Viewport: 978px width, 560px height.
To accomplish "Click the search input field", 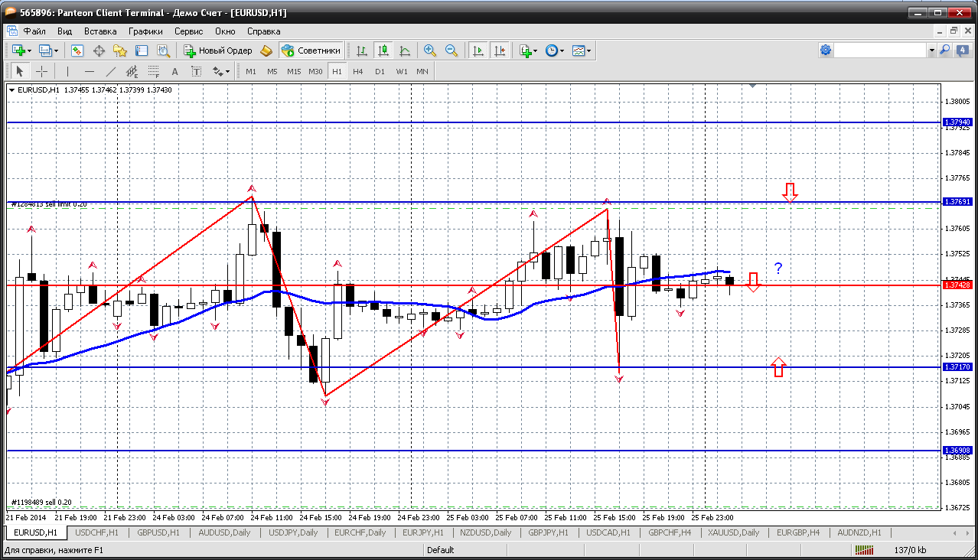I will click(x=881, y=50).
